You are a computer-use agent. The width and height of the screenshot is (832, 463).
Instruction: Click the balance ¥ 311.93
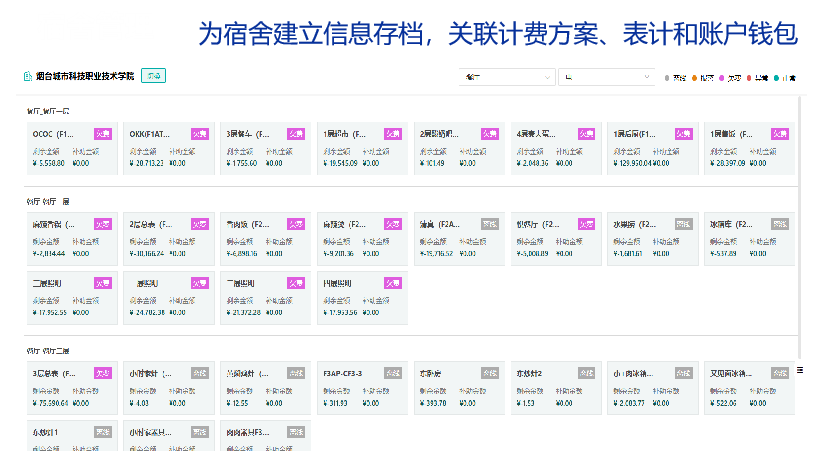335,404
